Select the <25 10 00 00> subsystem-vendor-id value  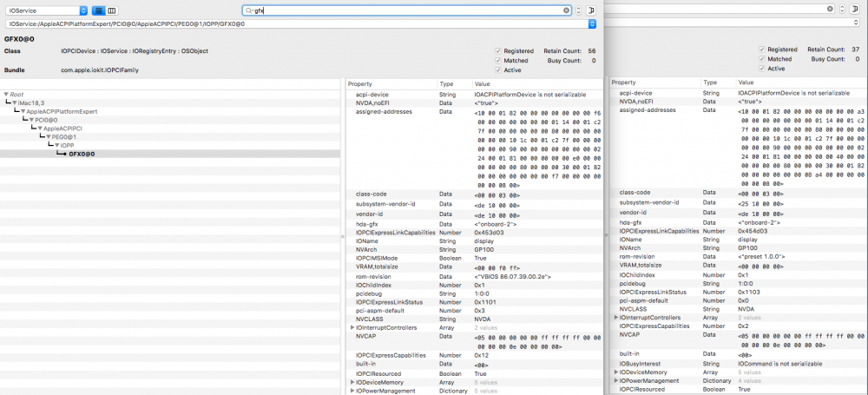tap(761, 203)
